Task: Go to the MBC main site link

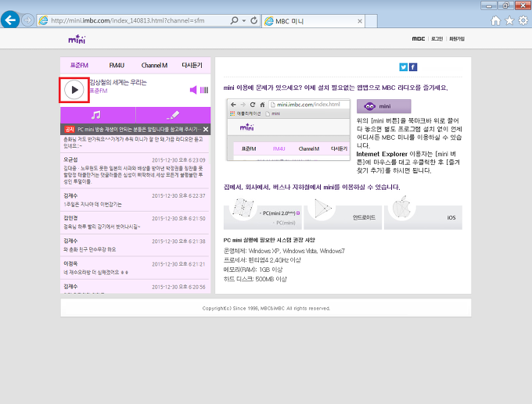Action: pos(419,39)
